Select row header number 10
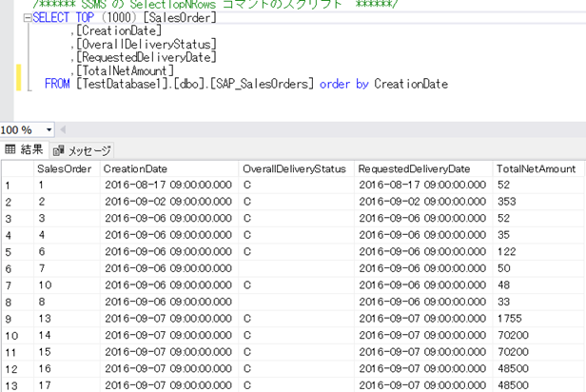 (17, 336)
